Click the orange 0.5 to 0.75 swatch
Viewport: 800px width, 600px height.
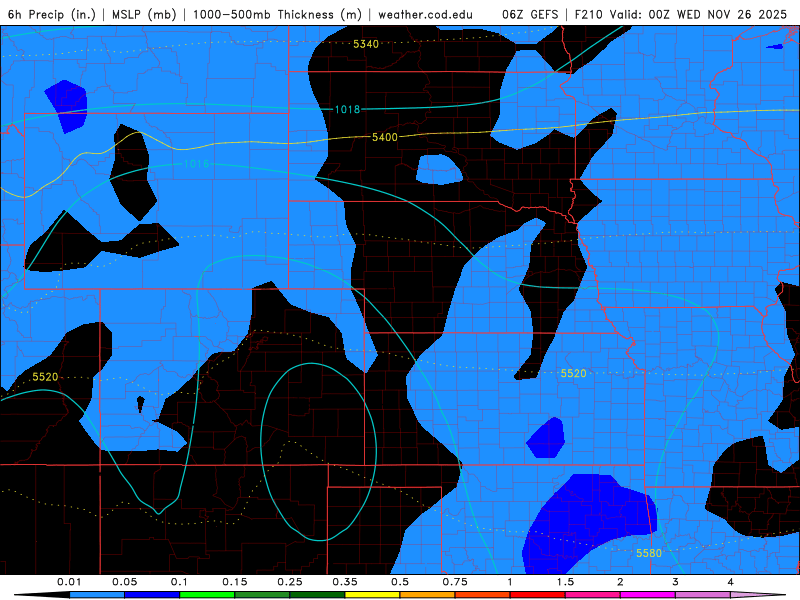coord(428,595)
